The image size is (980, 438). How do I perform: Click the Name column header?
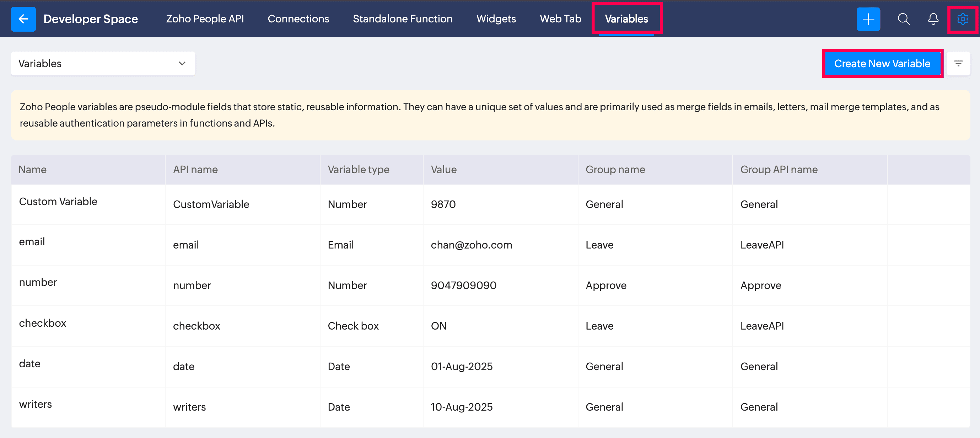click(x=33, y=170)
